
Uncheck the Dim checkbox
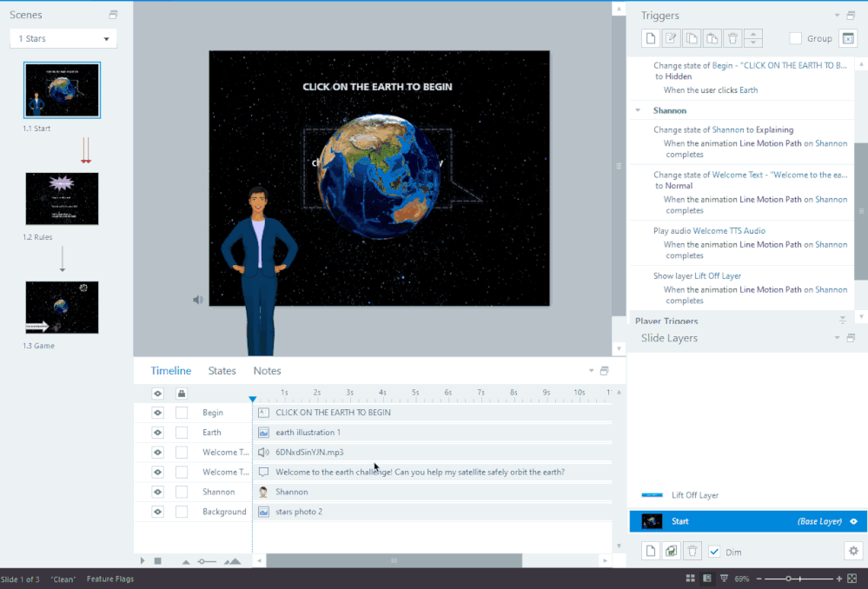pyautogui.click(x=714, y=552)
